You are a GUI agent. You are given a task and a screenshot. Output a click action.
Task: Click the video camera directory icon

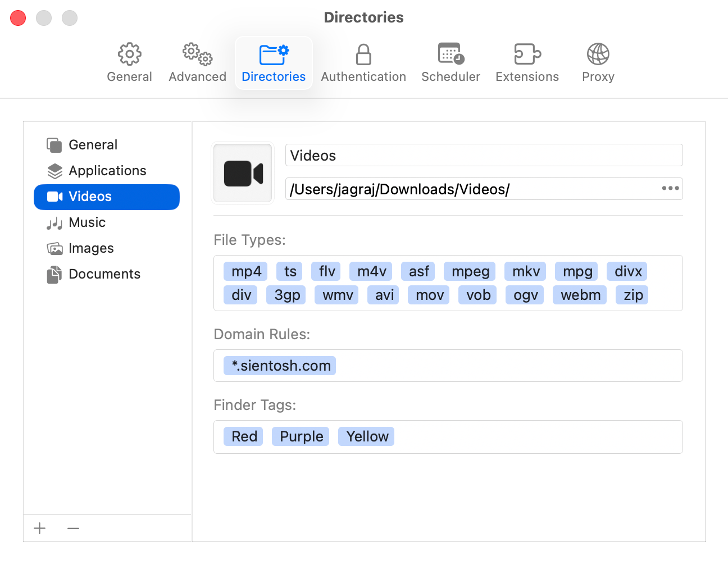(x=242, y=173)
